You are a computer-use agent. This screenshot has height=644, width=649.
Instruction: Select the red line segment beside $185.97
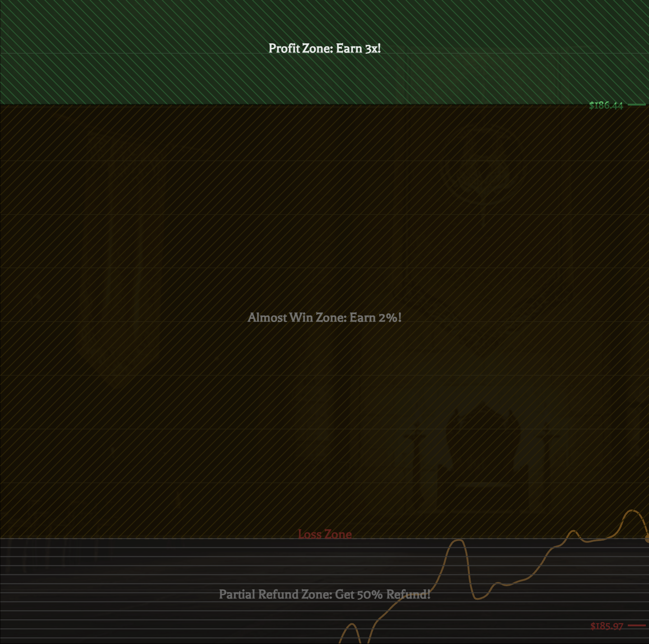pos(637,625)
